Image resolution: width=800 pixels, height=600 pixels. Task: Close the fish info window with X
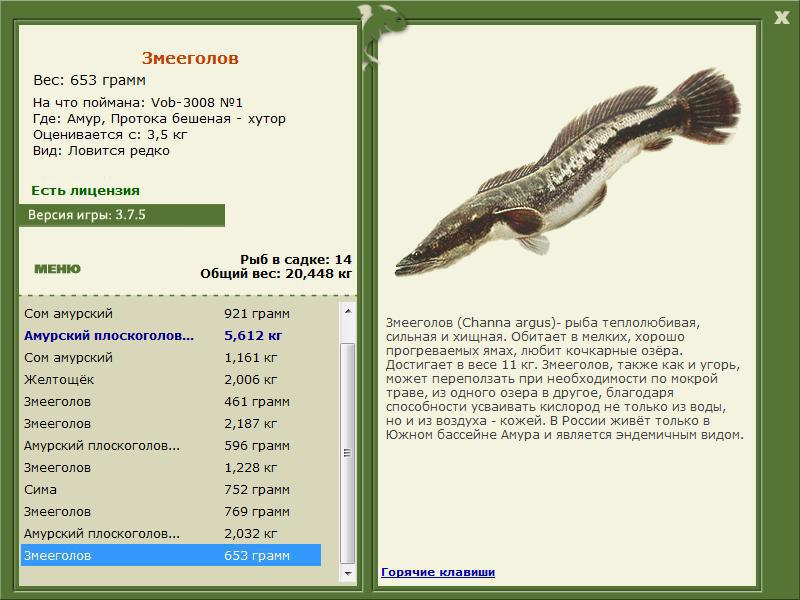pyautogui.click(x=781, y=18)
